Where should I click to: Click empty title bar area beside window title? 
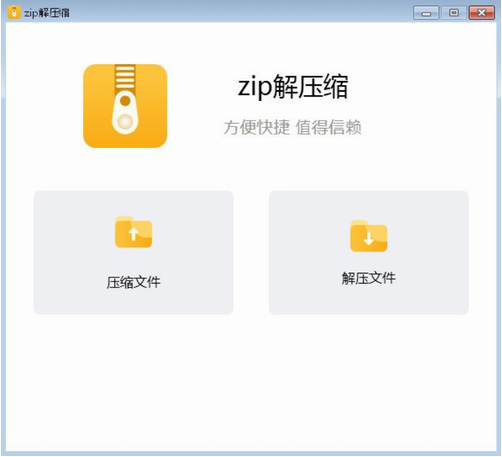[240, 13]
